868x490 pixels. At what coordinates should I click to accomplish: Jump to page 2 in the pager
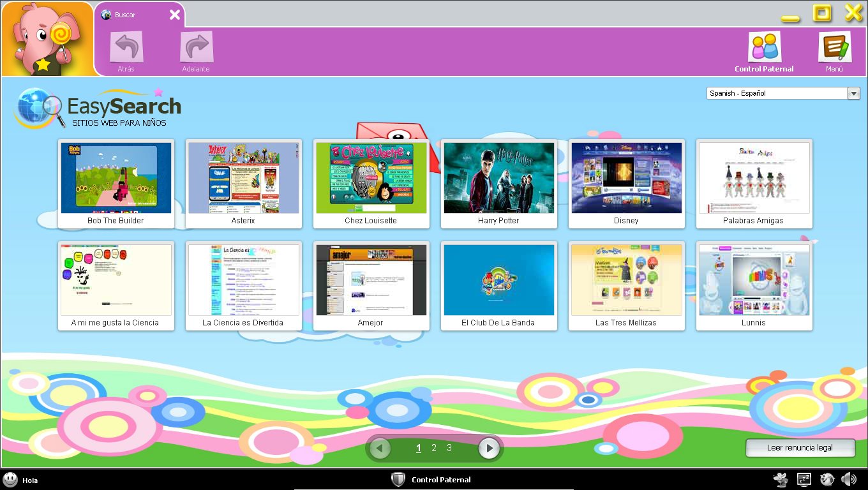(x=434, y=448)
